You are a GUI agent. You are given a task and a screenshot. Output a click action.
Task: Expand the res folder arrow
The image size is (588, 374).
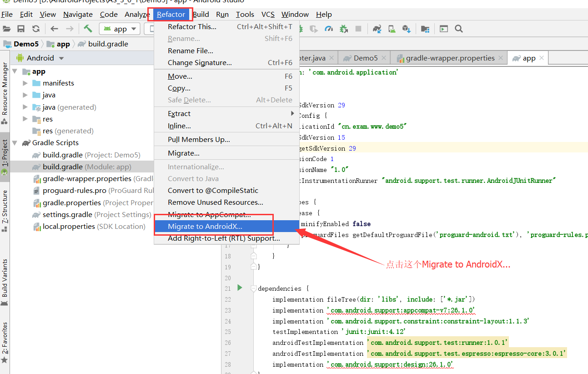[x=25, y=119]
